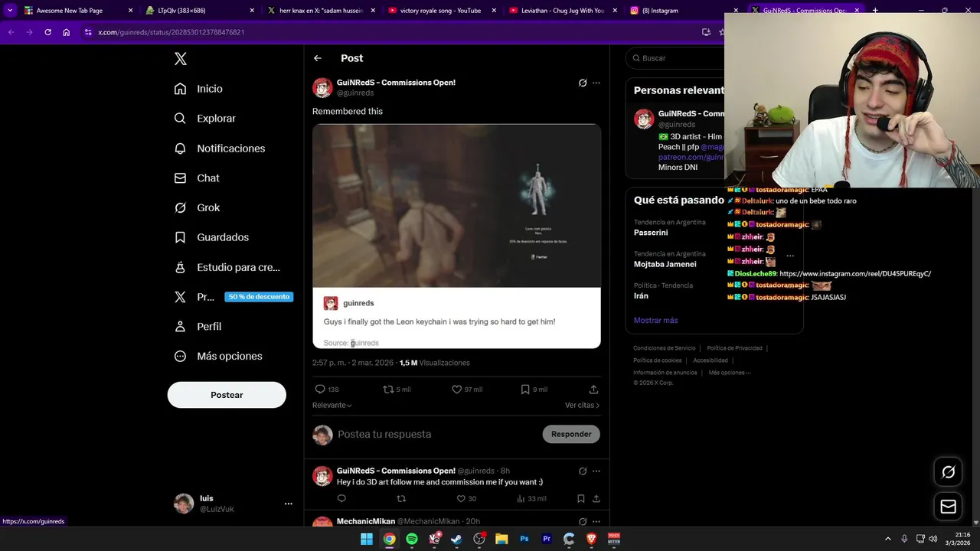Open Spotify from the taskbar
Screen dimensions: 980x551
coord(412,539)
